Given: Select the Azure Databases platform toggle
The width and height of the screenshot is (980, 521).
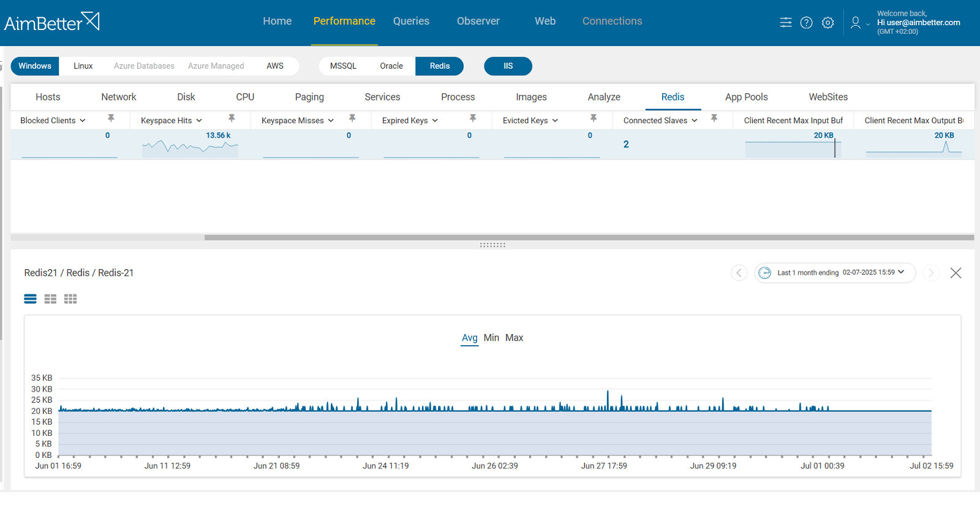Looking at the screenshot, I should coord(144,66).
